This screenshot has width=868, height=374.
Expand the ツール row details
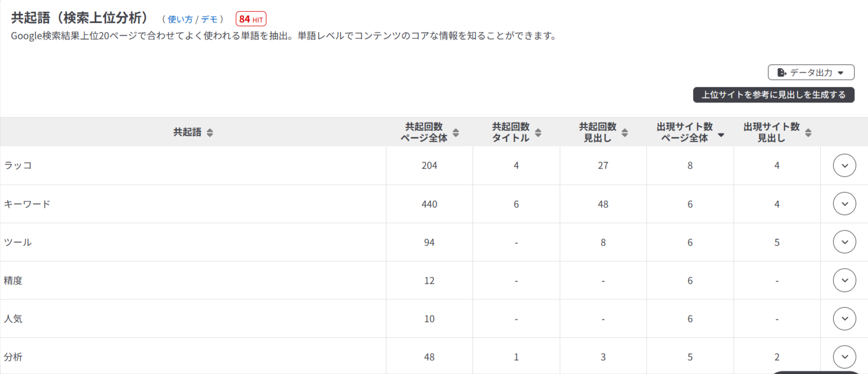(x=844, y=242)
